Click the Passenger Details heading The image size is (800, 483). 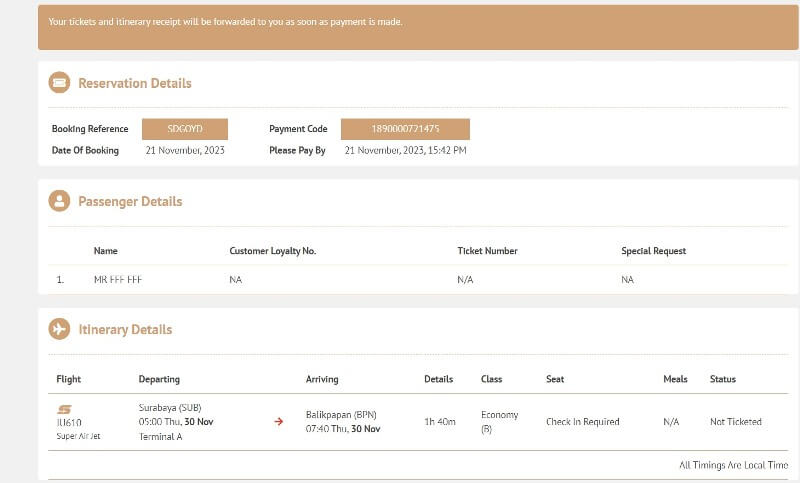[x=130, y=201]
